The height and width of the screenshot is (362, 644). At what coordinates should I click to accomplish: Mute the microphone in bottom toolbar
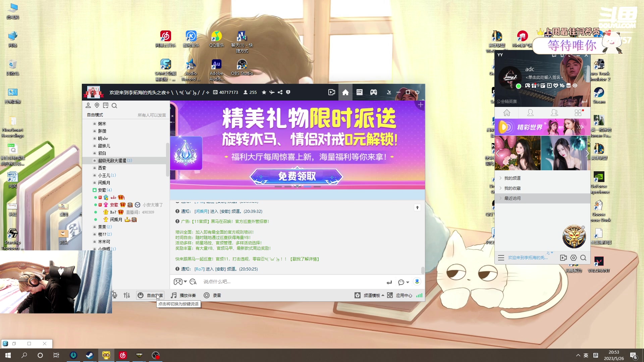tap(114, 295)
